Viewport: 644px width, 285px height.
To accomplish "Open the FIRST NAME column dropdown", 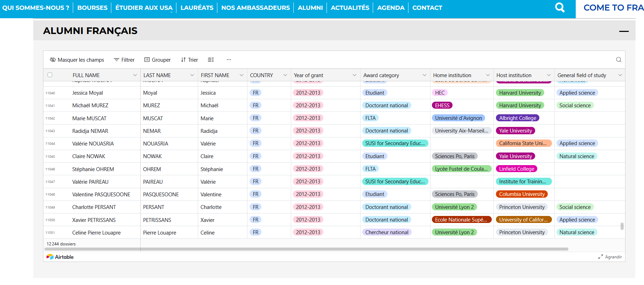I will [x=241, y=75].
